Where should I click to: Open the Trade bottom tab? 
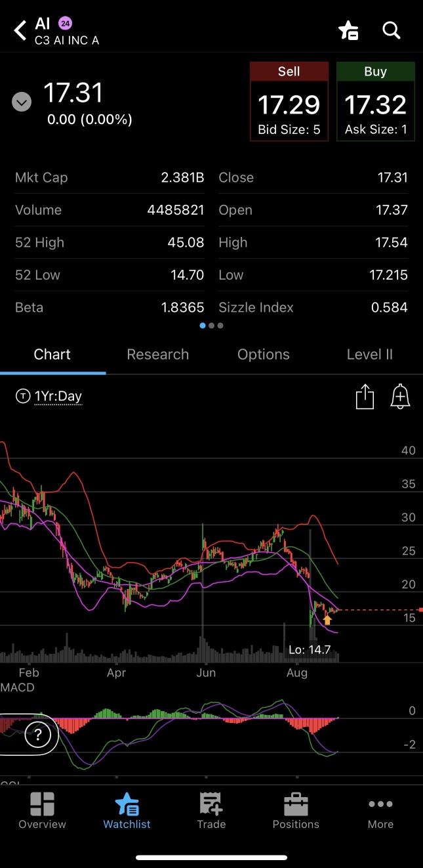pyautogui.click(x=211, y=810)
